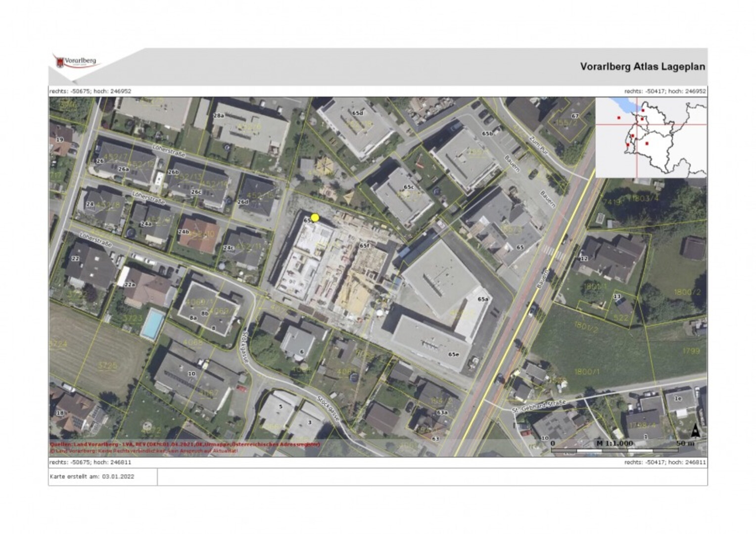Viewport: 756px width, 534px height.
Task: Select building label 65a
Action: (482, 299)
